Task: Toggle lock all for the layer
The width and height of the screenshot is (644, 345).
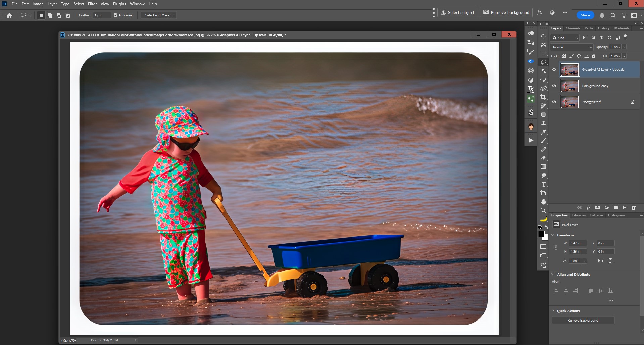Action: (x=594, y=56)
